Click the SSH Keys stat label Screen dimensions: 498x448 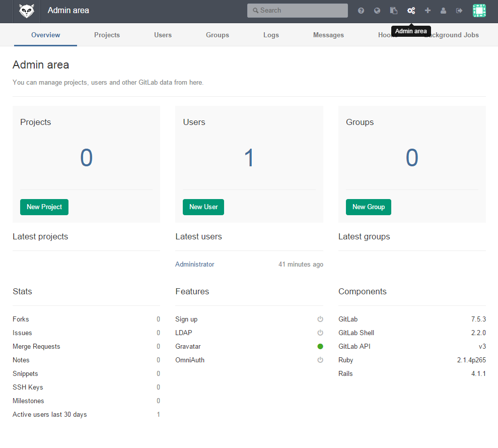tap(28, 387)
